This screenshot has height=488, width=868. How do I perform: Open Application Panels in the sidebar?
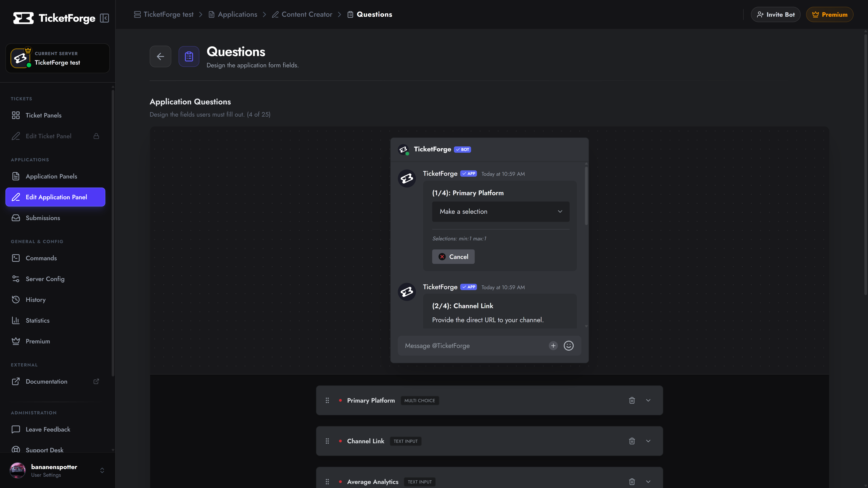(x=55, y=176)
